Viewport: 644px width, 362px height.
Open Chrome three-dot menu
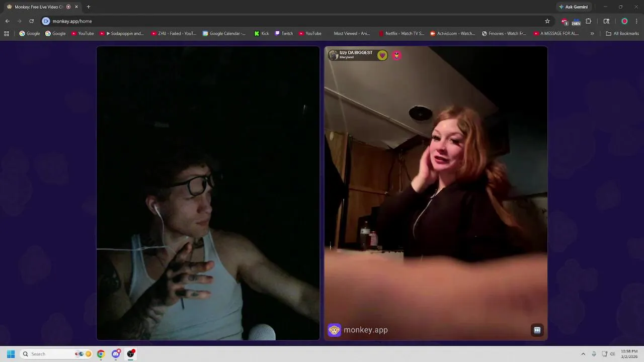point(636,21)
